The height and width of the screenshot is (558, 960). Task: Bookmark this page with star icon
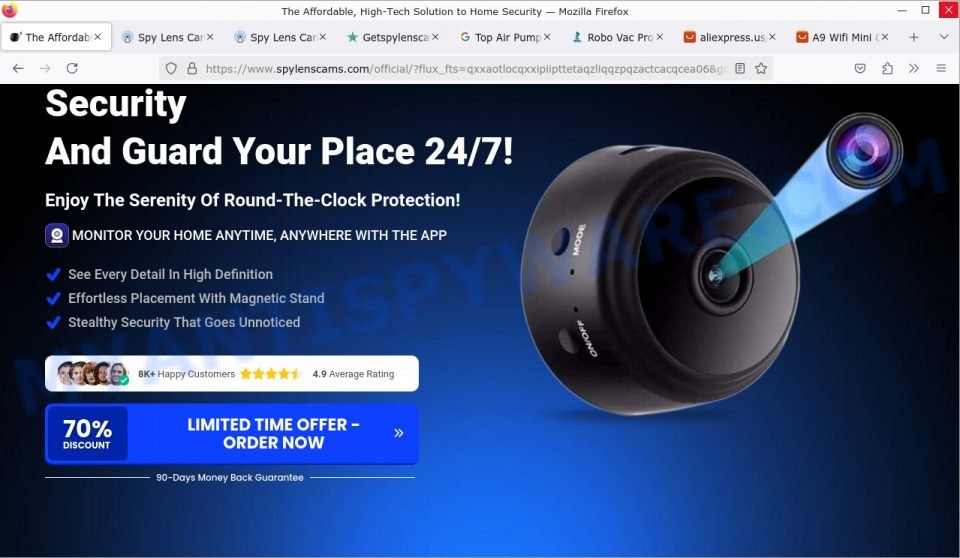click(x=761, y=69)
